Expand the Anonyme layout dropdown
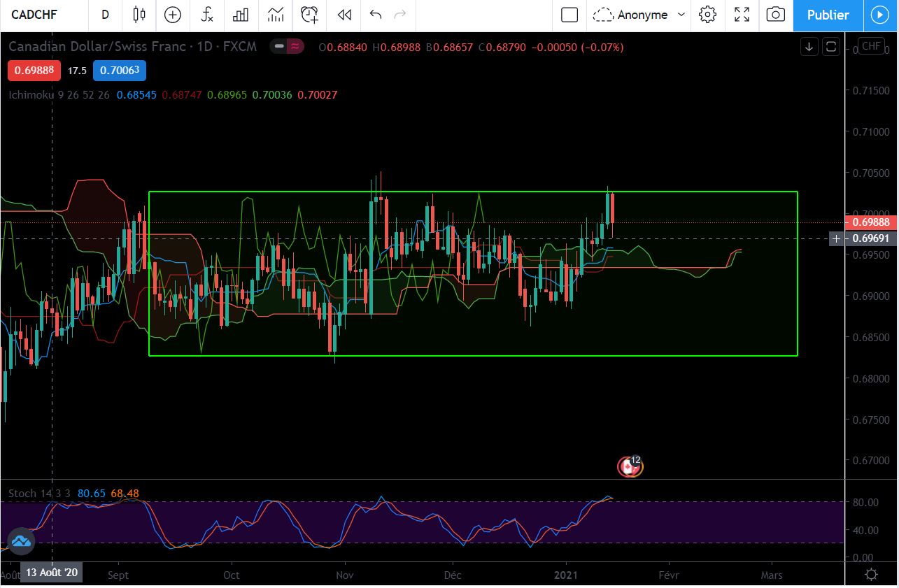 pyautogui.click(x=639, y=15)
